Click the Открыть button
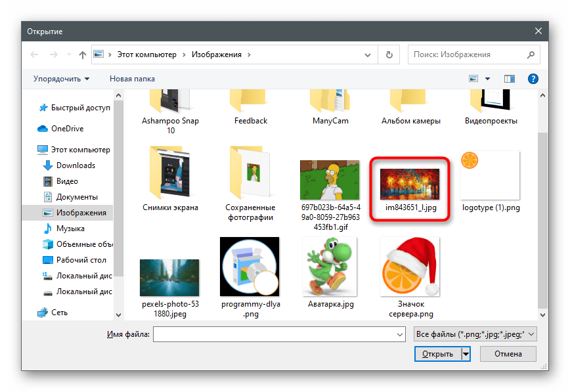Viewport: 570px width, 392px height. 437,354
